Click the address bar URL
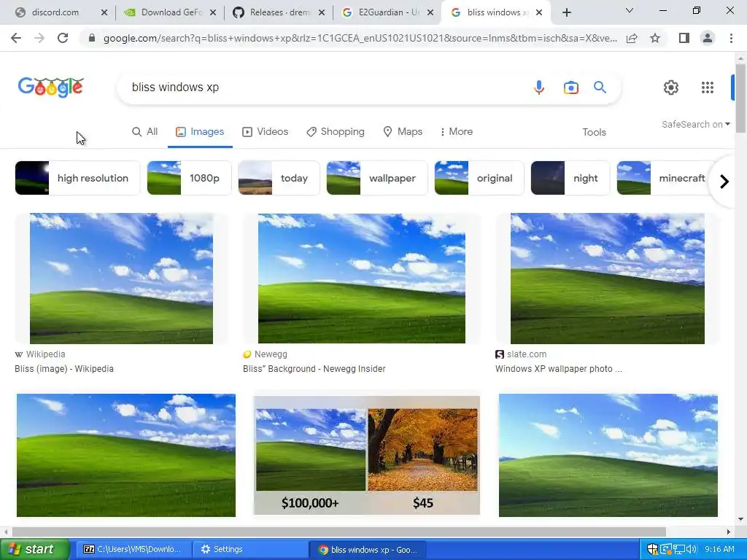The height and width of the screenshot is (560, 747). tap(360, 38)
